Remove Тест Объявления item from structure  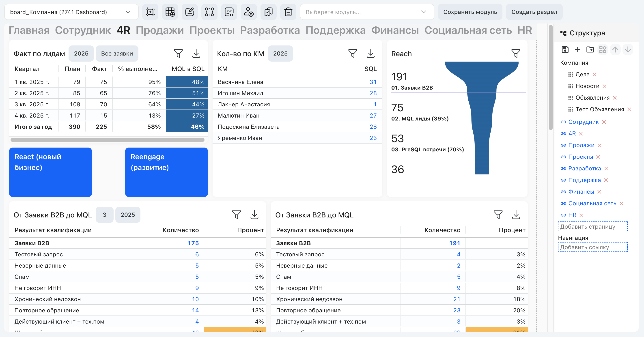tap(629, 109)
